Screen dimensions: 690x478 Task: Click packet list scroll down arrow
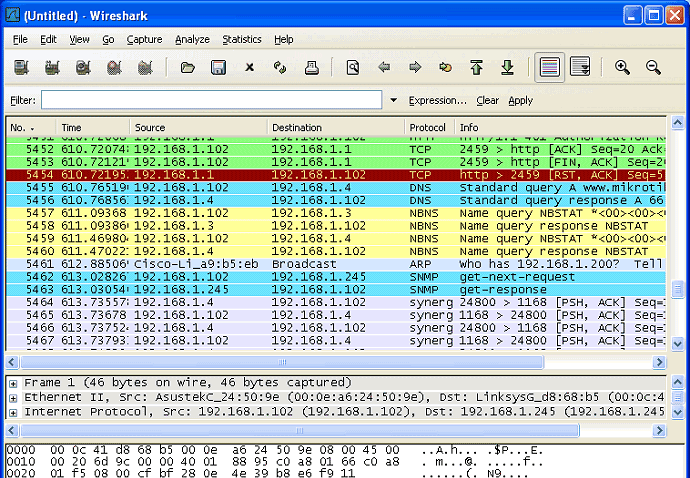678,343
